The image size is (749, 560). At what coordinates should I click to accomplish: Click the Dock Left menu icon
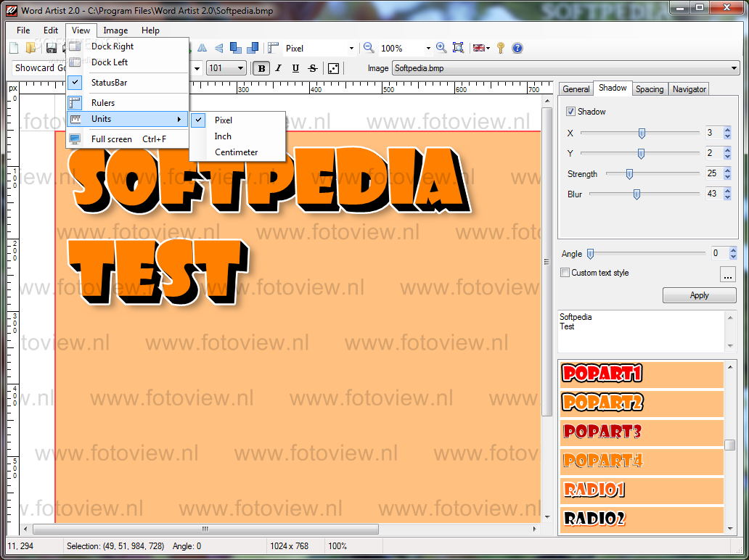pyautogui.click(x=75, y=62)
